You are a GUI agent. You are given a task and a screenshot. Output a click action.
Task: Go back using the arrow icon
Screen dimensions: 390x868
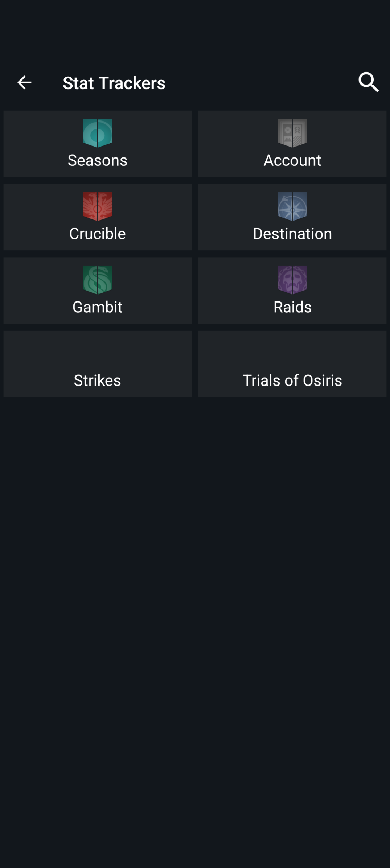pyautogui.click(x=24, y=83)
